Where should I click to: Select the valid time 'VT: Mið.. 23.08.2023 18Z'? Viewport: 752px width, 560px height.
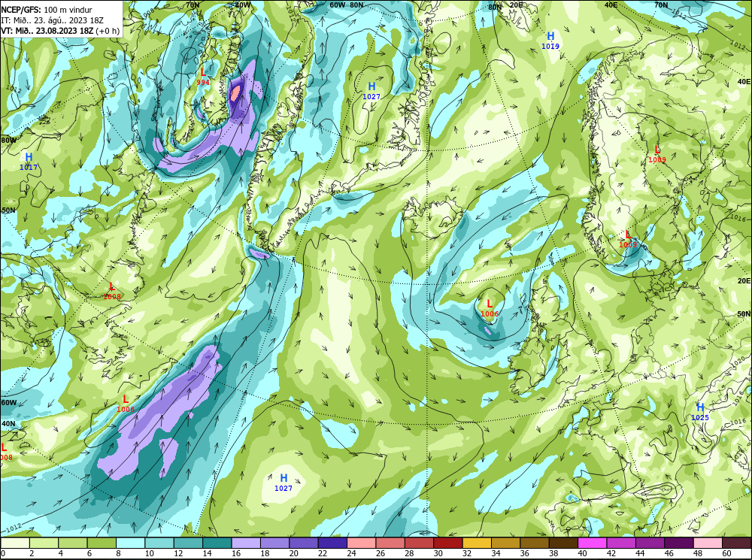[47, 31]
